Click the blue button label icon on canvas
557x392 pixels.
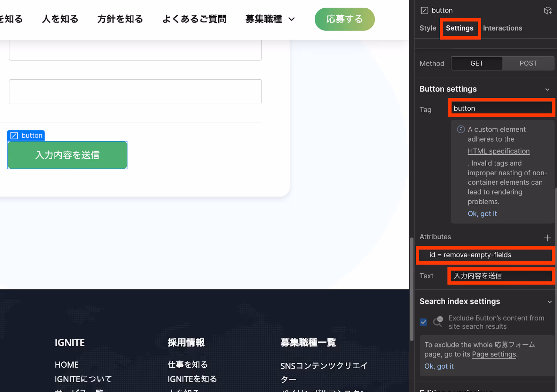14,135
